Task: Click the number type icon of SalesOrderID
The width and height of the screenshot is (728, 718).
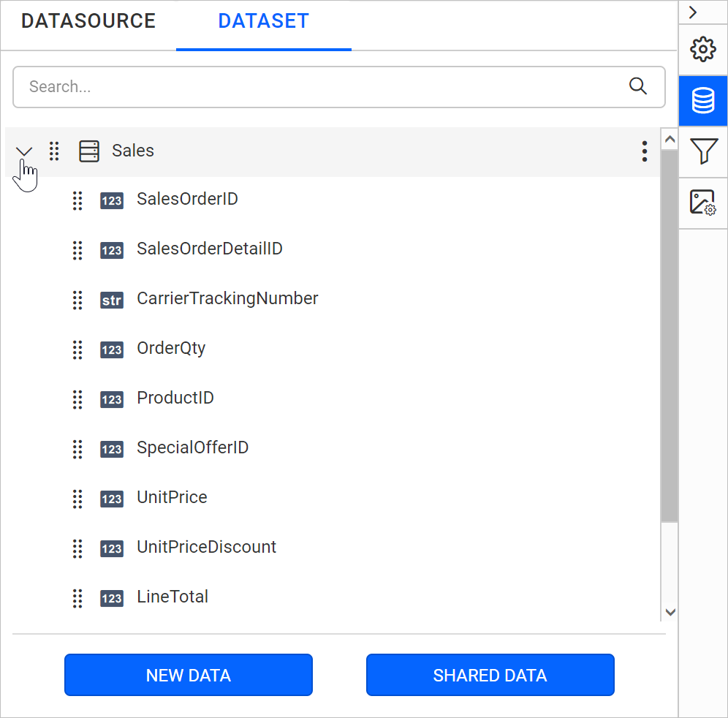Action: (x=112, y=200)
